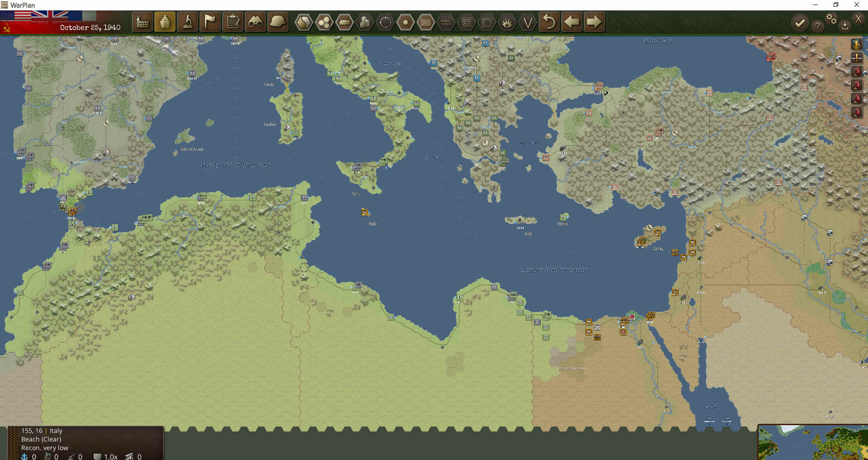Click the minimap in bottom-right corner
The height and width of the screenshot is (460, 868).
pos(813,442)
